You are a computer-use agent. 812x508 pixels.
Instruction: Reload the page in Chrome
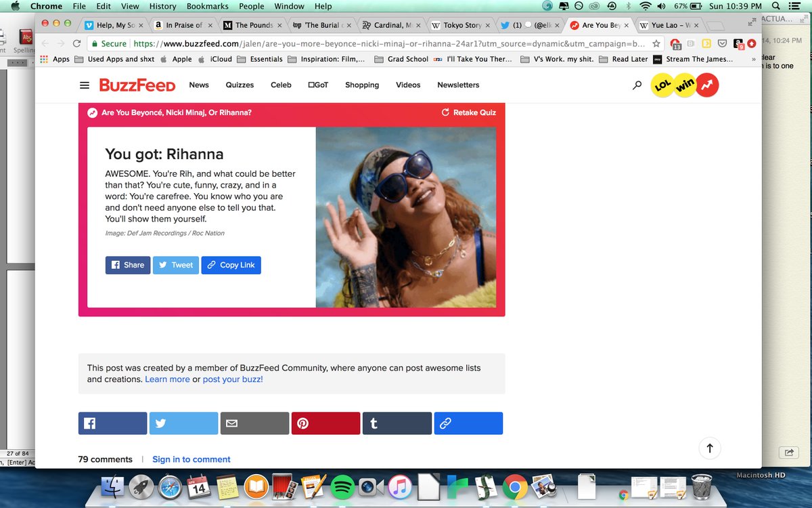click(x=77, y=43)
